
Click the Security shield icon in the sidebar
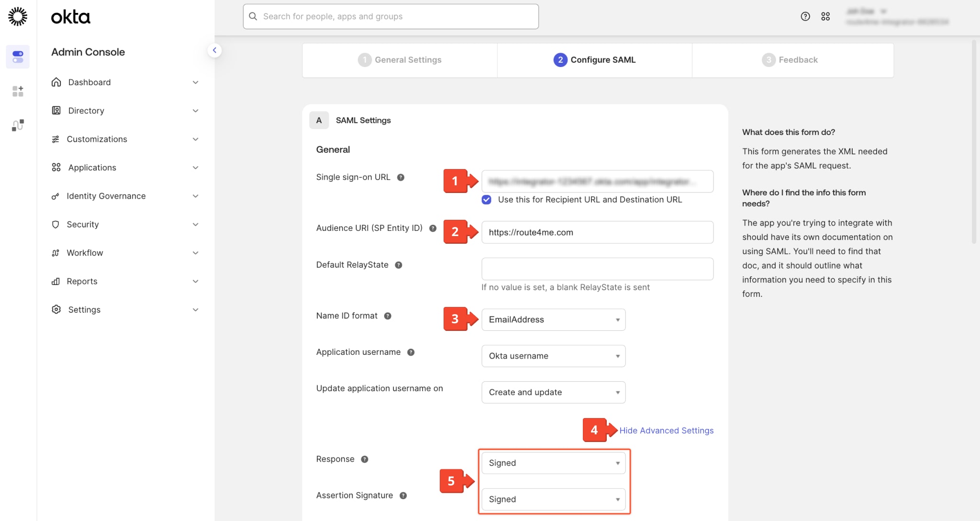pos(56,224)
